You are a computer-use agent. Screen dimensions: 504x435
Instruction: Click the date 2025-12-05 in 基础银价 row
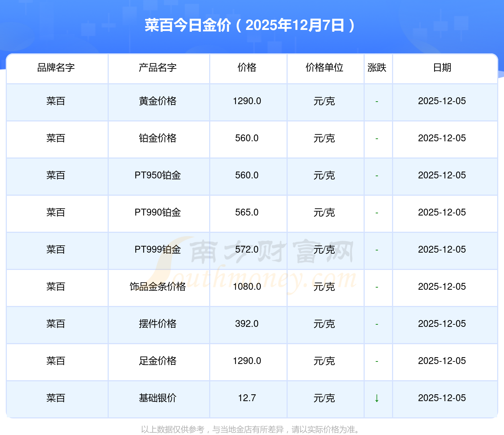point(442,398)
